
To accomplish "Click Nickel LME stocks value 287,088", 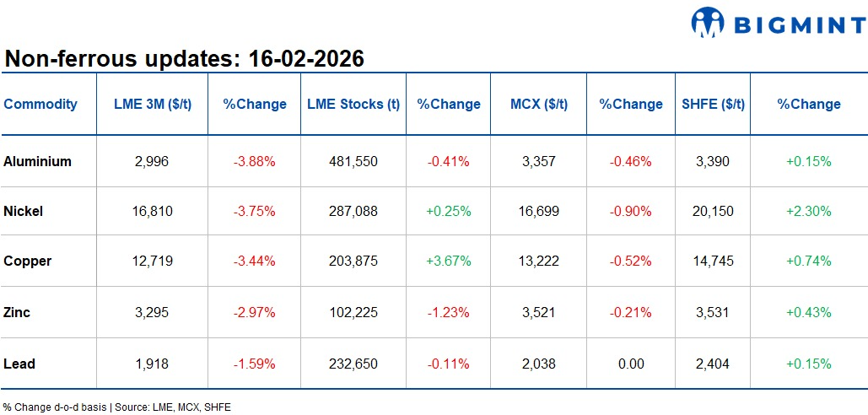I will tap(353, 211).
